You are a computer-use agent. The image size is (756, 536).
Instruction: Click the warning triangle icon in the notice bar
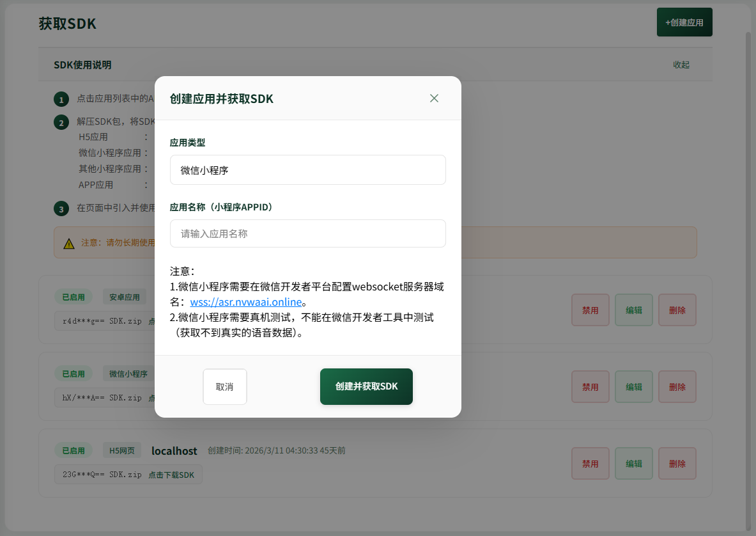click(x=69, y=242)
